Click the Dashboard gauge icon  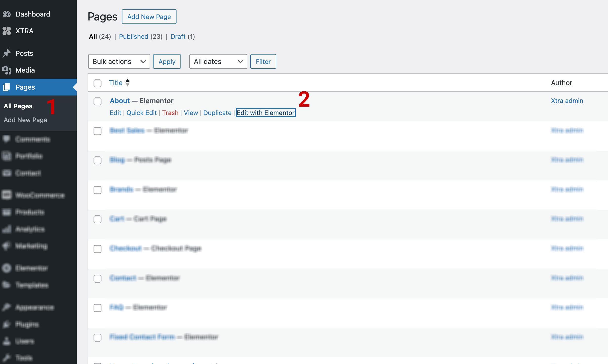[7, 14]
